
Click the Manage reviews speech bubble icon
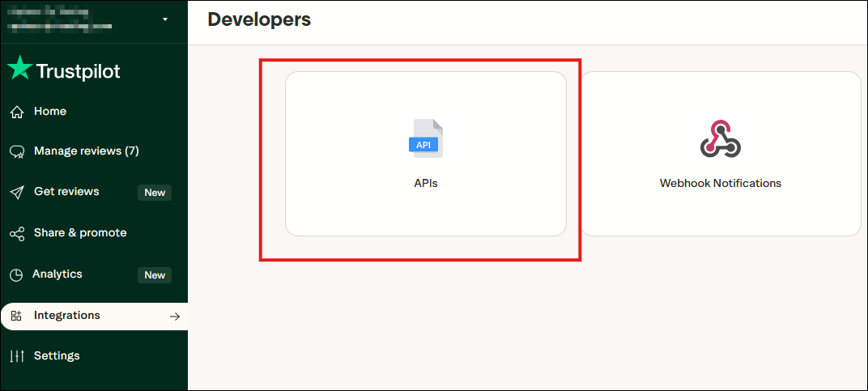click(17, 152)
